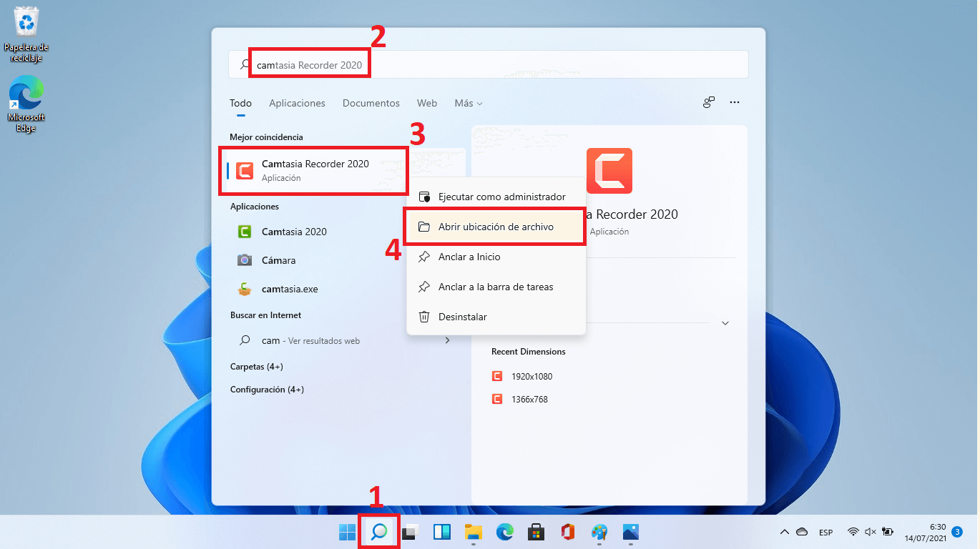
Task: Expand the details chevron in preview pane
Action: 725,323
